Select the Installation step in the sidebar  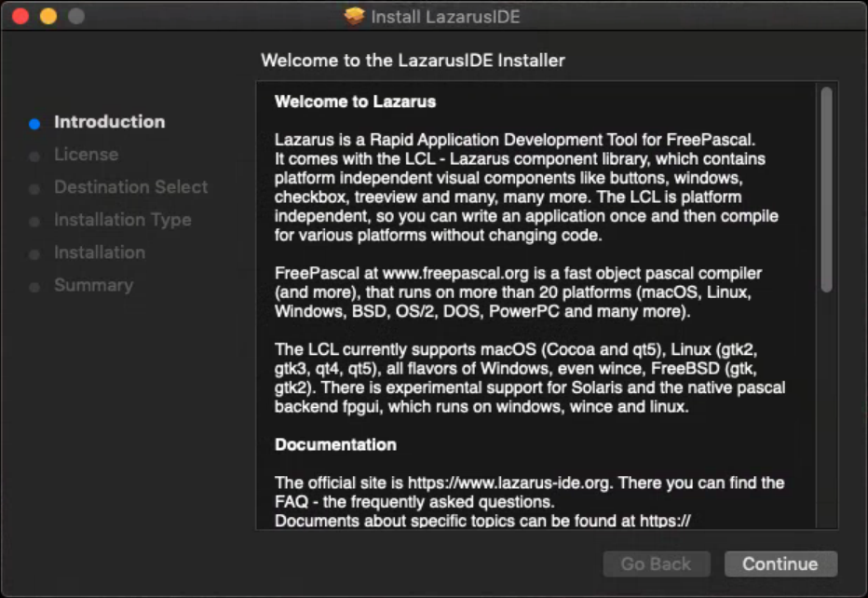tap(100, 252)
